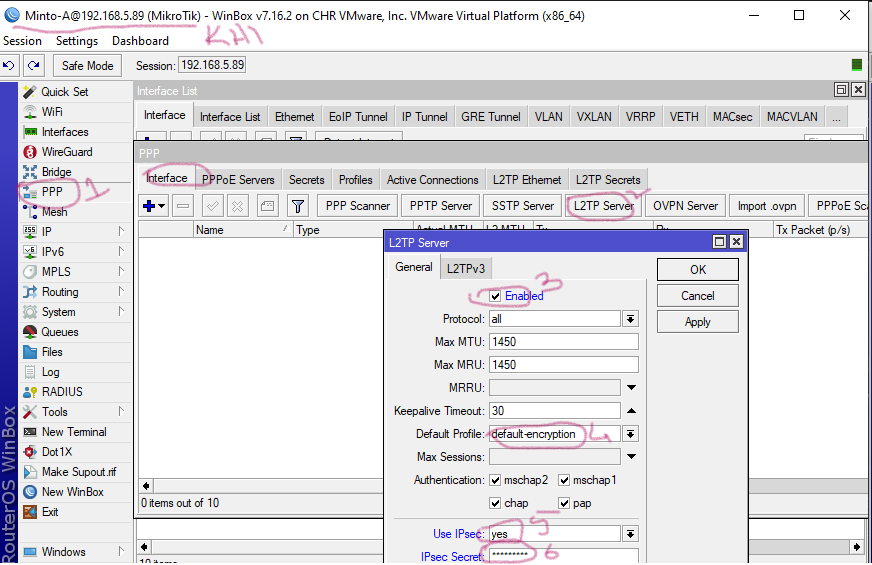Expand the Max Sessions field arrow

(x=631, y=457)
